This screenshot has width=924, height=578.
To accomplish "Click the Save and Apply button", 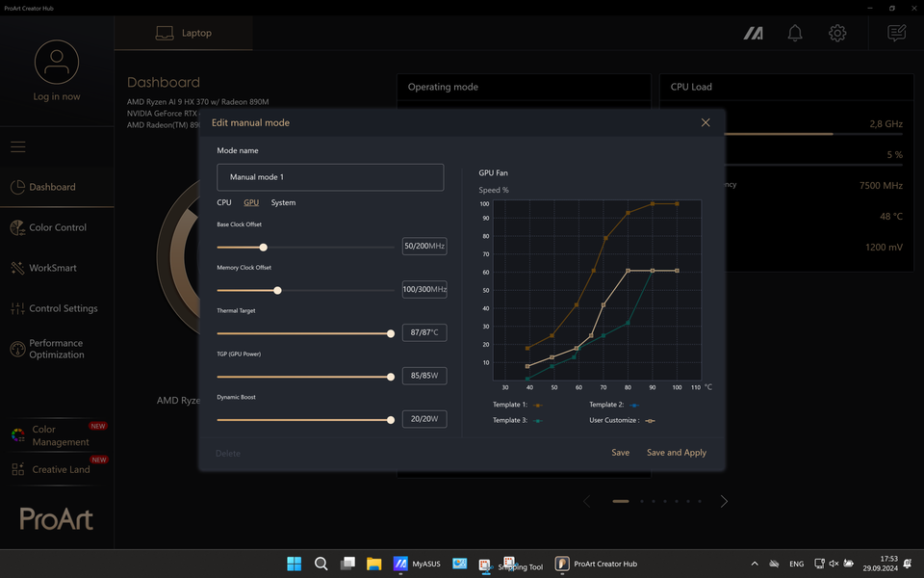I will coord(677,453).
